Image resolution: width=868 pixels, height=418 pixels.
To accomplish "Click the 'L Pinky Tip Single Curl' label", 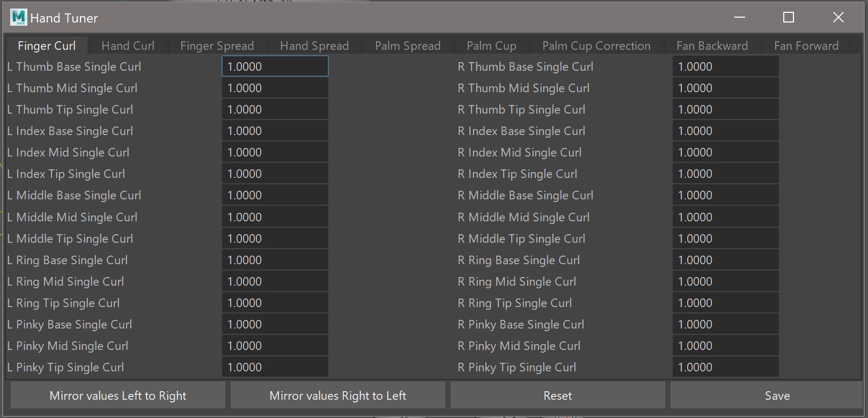I will point(65,368).
